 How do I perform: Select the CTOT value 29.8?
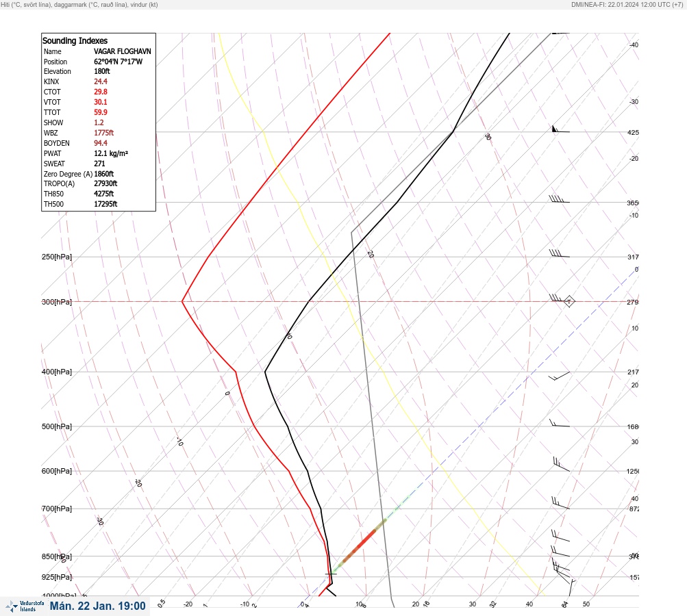click(x=100, y=92)
